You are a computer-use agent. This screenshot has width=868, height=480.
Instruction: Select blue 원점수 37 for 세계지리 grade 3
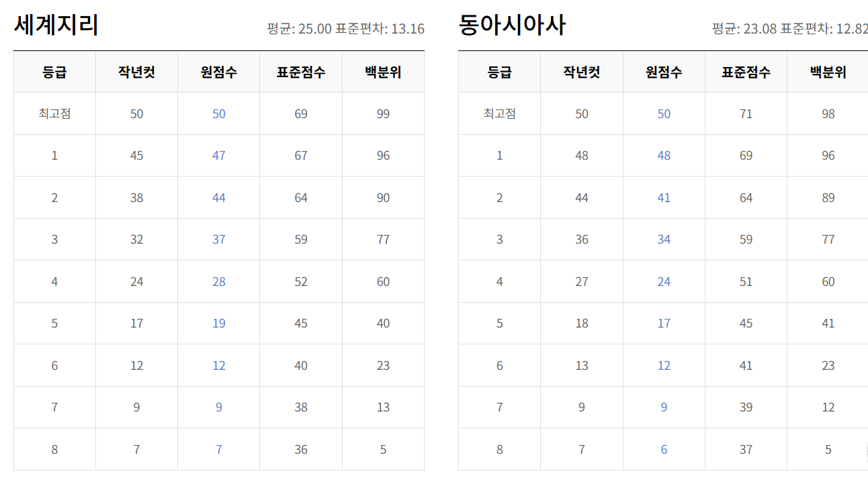pyautogui.click(x=218, y=239)
